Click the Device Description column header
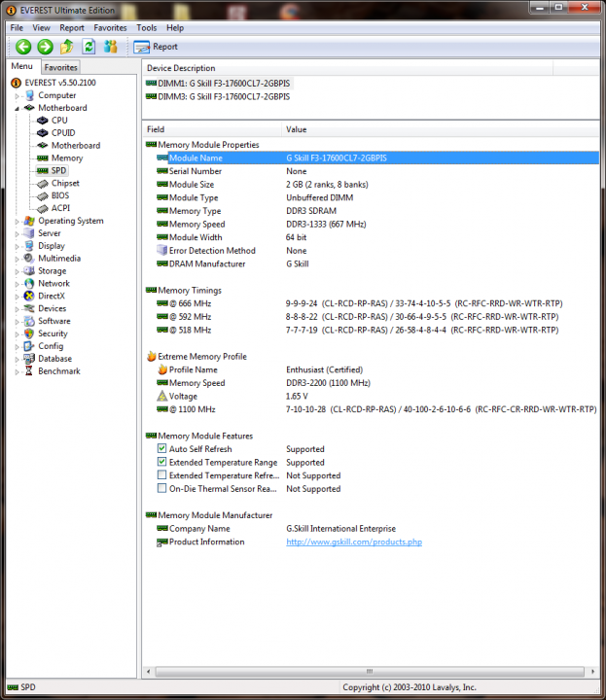 (x=347, y=68)
